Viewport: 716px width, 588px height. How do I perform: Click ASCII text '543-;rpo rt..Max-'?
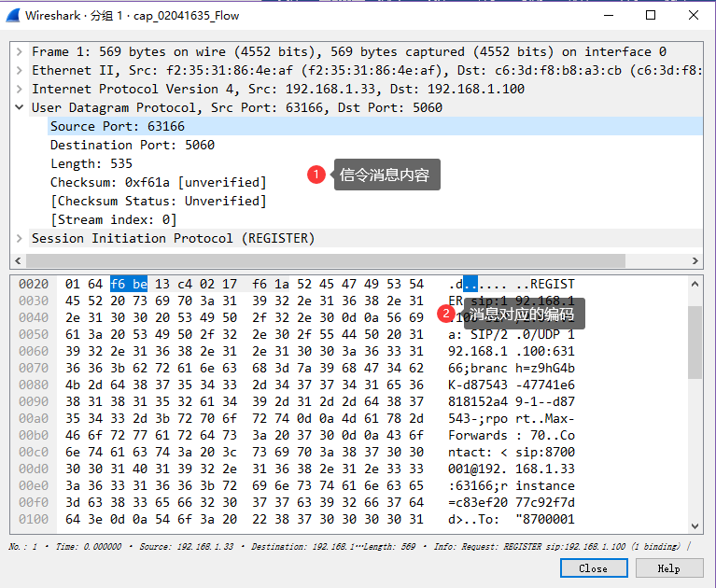[512, 419]
